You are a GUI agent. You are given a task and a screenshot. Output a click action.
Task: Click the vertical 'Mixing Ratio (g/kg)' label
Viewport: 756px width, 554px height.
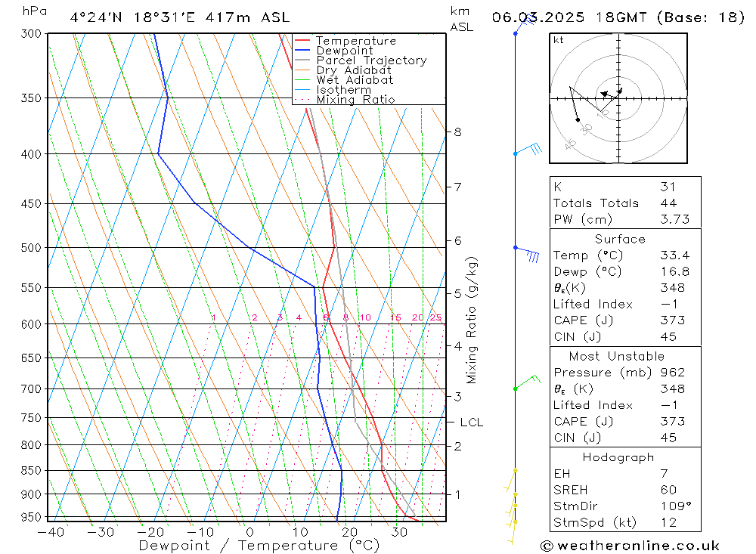(x=471, y=320)
